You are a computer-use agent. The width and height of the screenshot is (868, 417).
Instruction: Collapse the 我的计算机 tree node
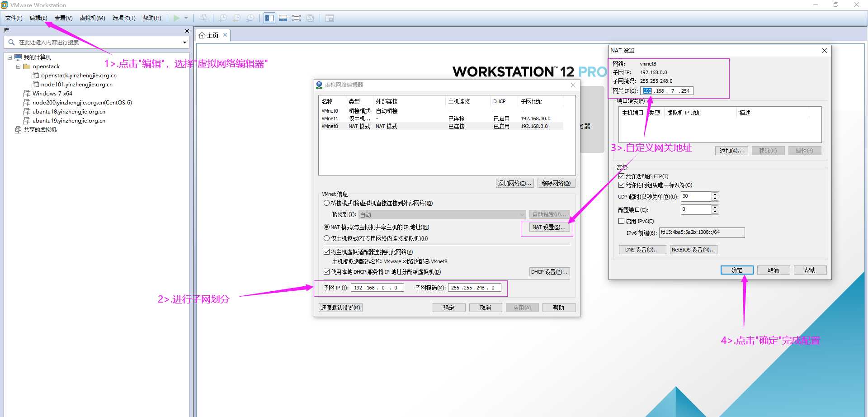(x=9, y=57)
